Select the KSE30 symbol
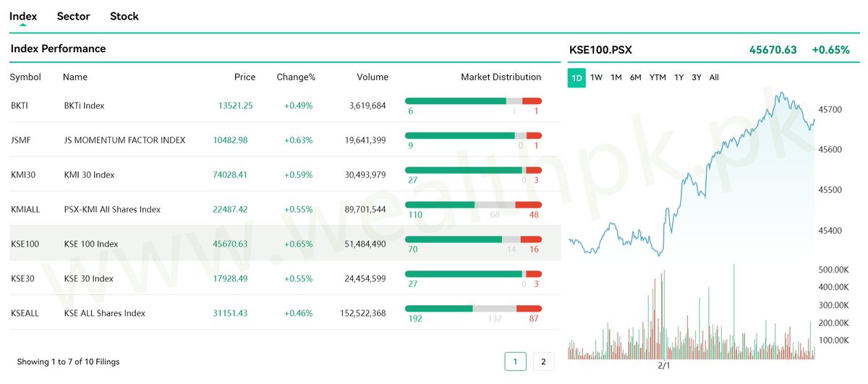 click(x=22, y=279)
